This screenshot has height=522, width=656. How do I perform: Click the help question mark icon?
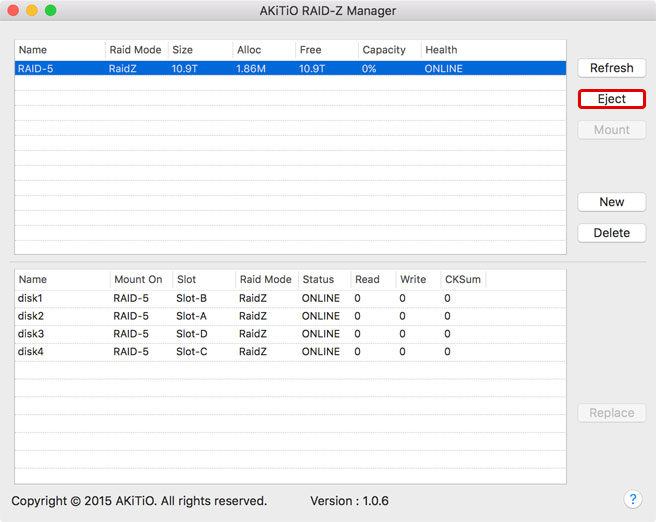tap(632, 499)
